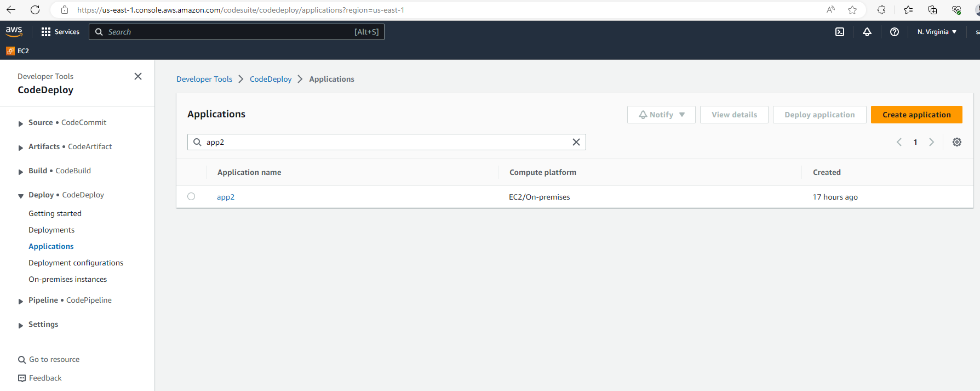Click the browser address bar URL
This screenshot has width=980, height=391.
(240, 10)
